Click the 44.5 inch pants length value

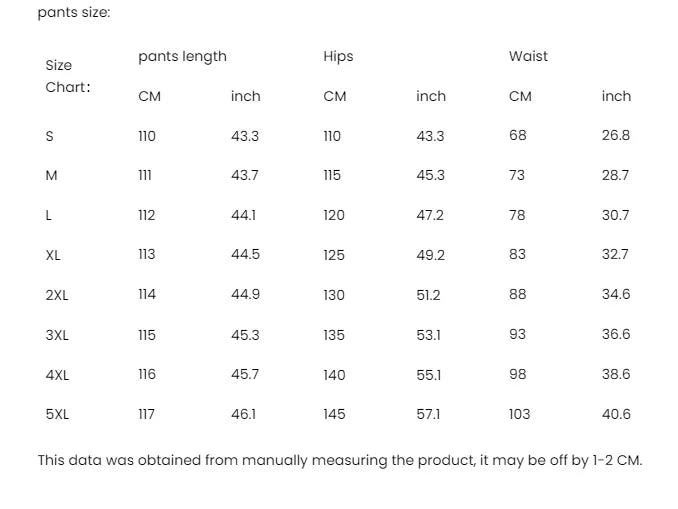[245, 255]
